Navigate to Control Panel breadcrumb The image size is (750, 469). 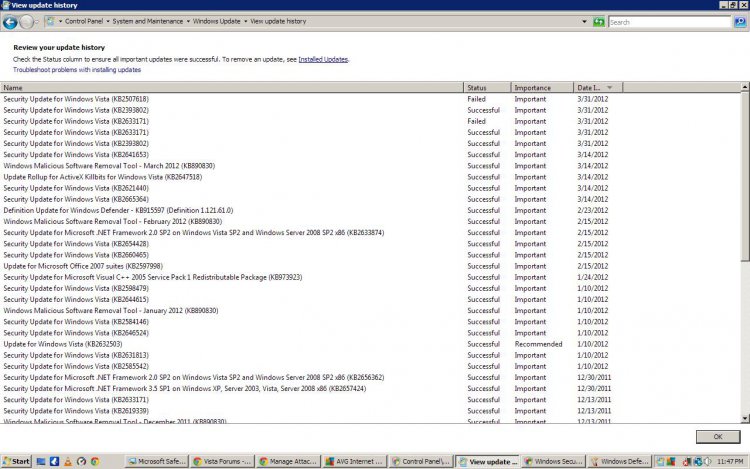[x=84, y=21]
